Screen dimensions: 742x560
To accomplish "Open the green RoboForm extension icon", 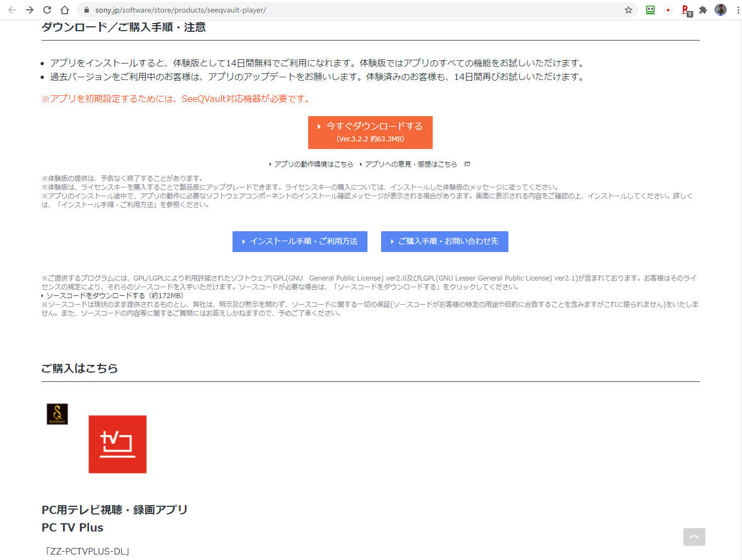I will tap(650, 10).
